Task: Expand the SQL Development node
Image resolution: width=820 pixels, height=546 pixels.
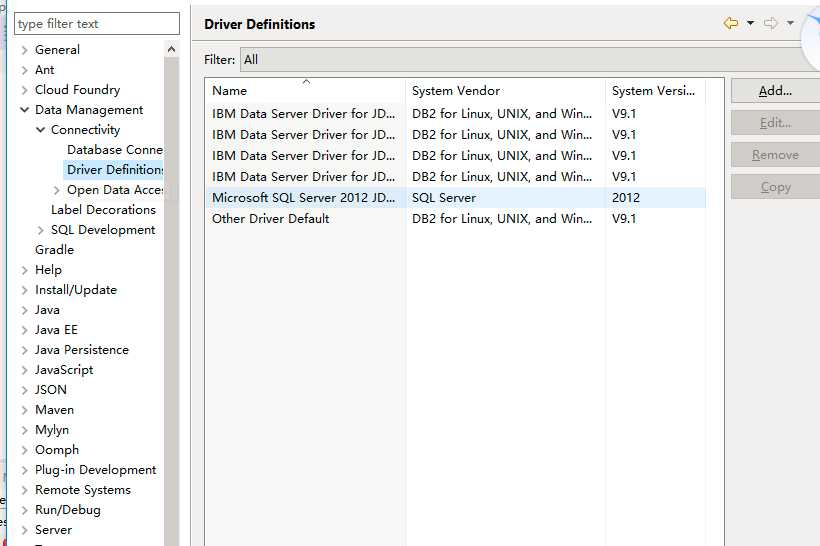Action: coord(40,230)
